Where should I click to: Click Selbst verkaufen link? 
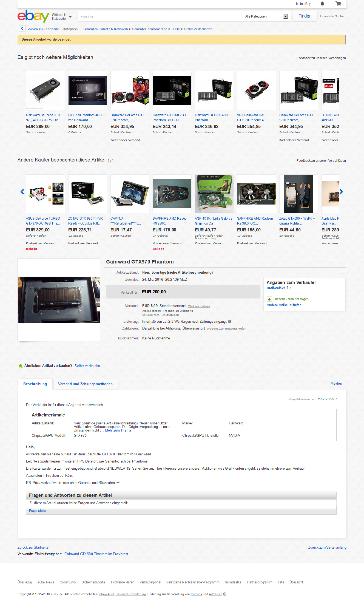coord(87,366)
